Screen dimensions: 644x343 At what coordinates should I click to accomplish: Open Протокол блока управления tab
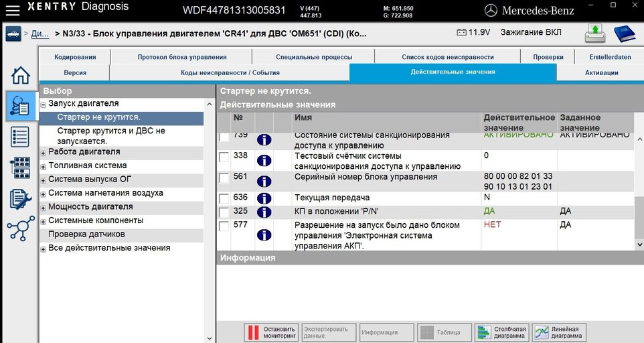tap(182, 57)
